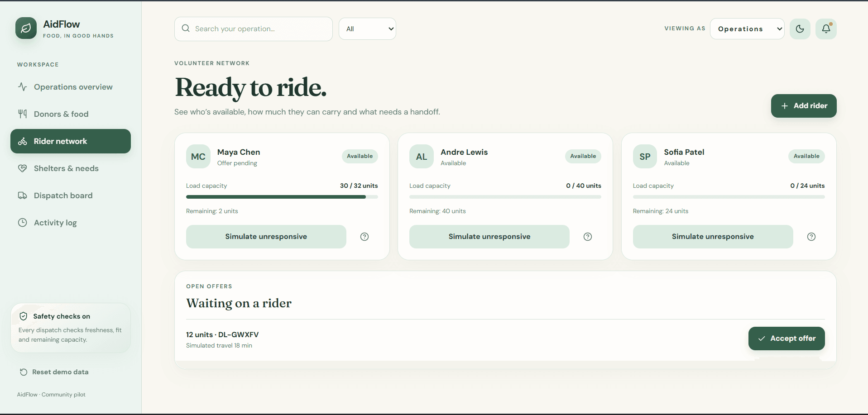The height and width of the screenshot is (415, 868).
Task: Click the AL avatar for Andre Lewis
Action: click(x=422, y=157)
